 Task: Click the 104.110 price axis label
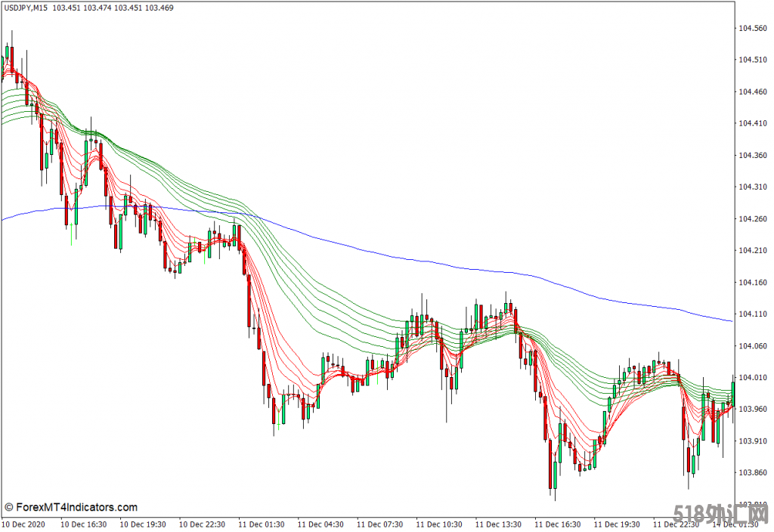pos(753,314)
